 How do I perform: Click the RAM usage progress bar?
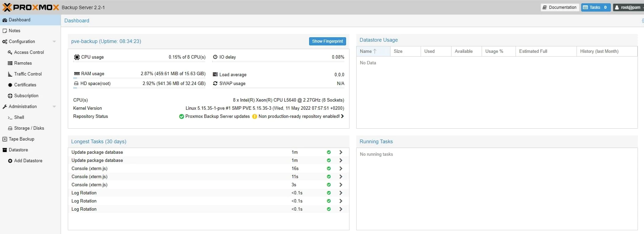tap(139, 78)
